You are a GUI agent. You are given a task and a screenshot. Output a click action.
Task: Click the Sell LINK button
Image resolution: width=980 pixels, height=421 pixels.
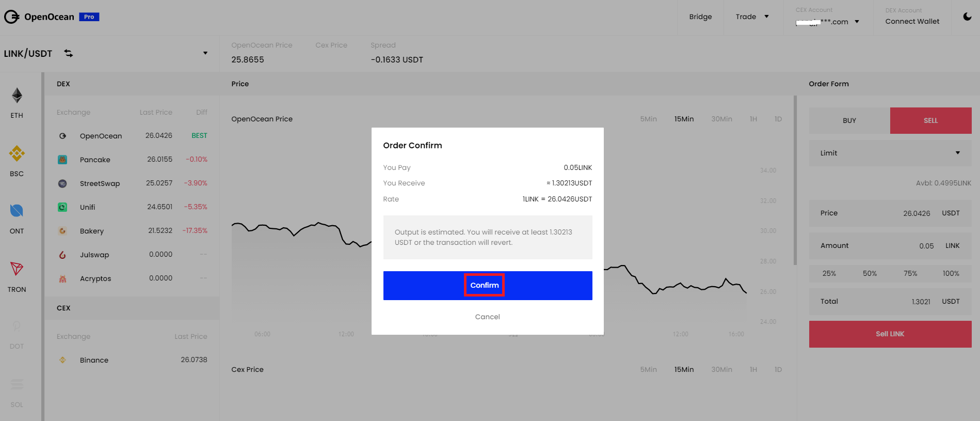890,334
